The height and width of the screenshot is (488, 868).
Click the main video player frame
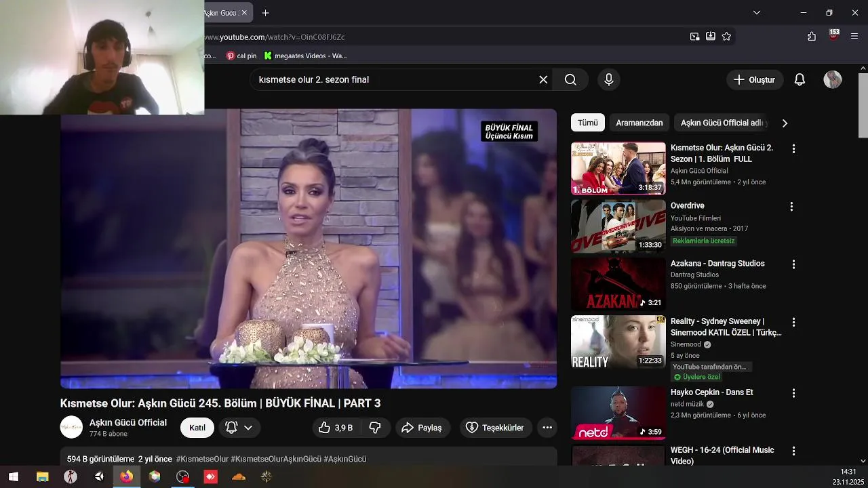coord(309,249)
